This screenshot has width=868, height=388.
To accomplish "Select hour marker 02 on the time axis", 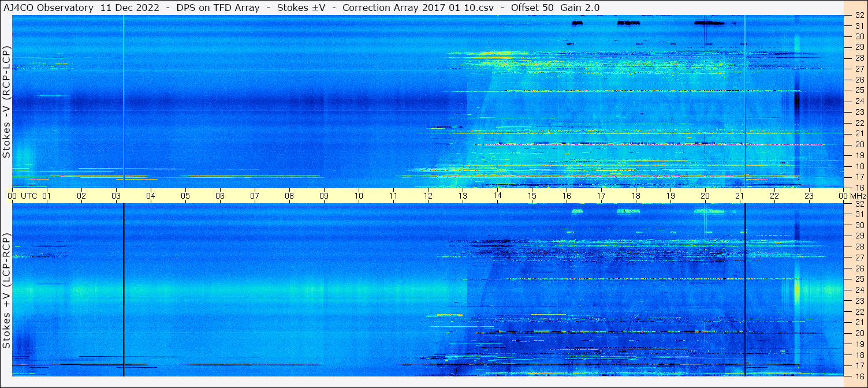I will 81,196.
